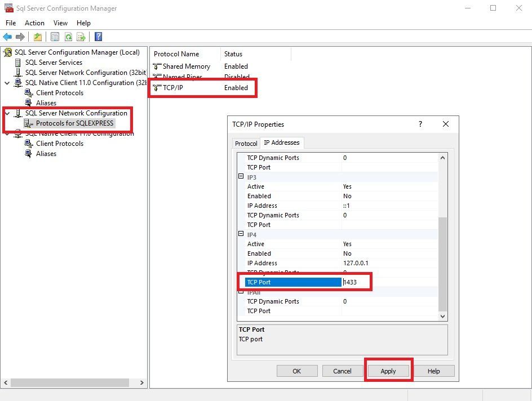Select the Shared Memory protocol row
Screen dimensions: 532x401
pyautogui.click(x=201, y=66)
